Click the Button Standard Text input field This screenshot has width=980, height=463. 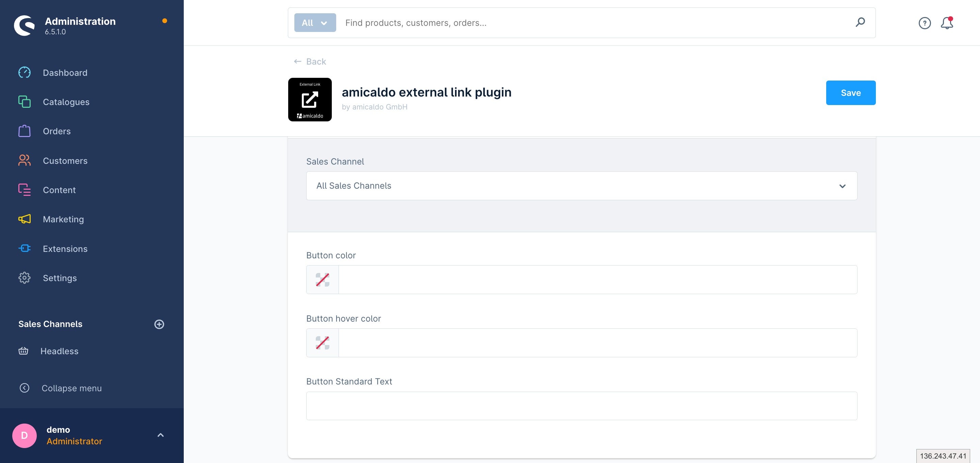[x=581, y=406]
